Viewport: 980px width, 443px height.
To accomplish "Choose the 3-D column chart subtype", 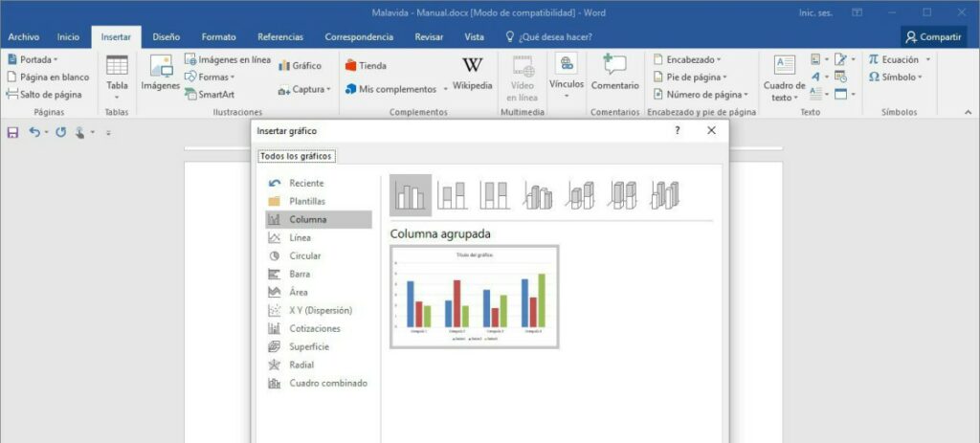I will point(664,196).
